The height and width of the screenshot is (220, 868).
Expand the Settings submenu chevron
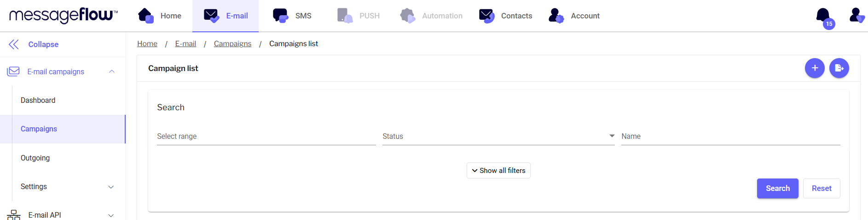(111, 187)
